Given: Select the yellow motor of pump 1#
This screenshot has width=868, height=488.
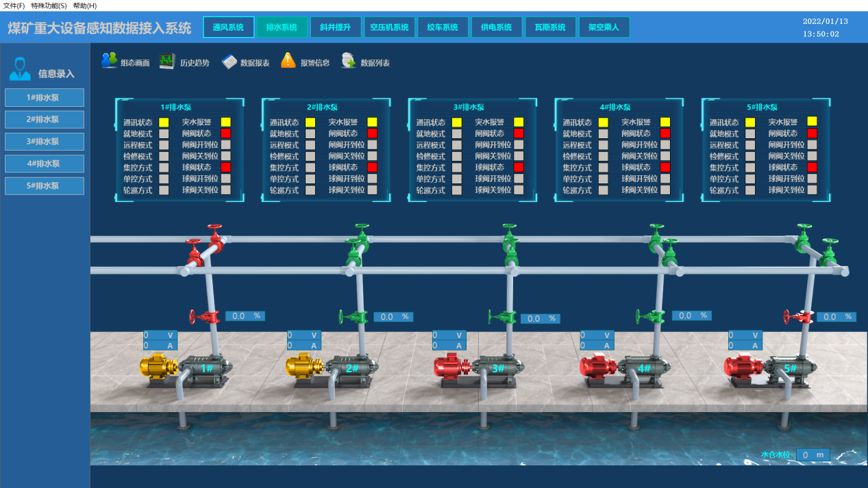Looking at the screenshot, I should tap(158, 366).
